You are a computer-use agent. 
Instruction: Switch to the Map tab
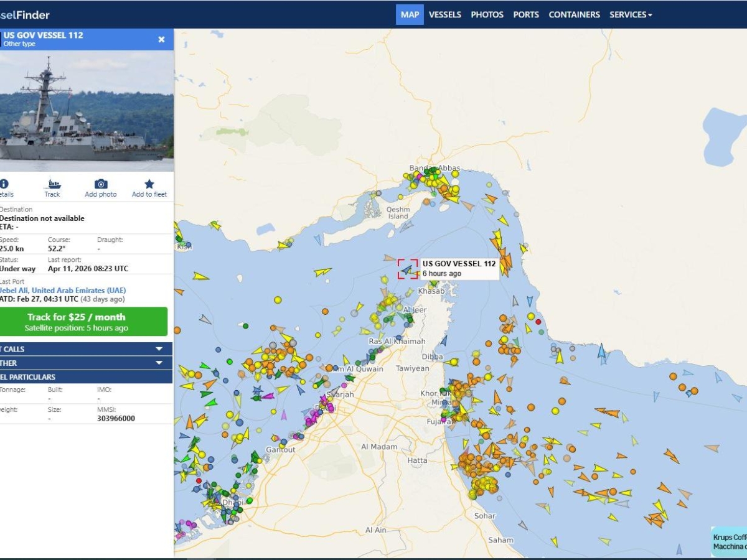tap(410, 14)
